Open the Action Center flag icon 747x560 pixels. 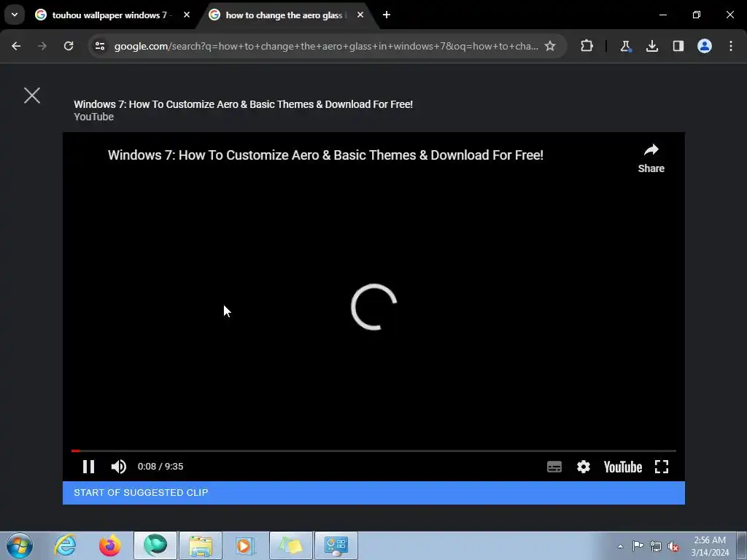coord(638,546)
